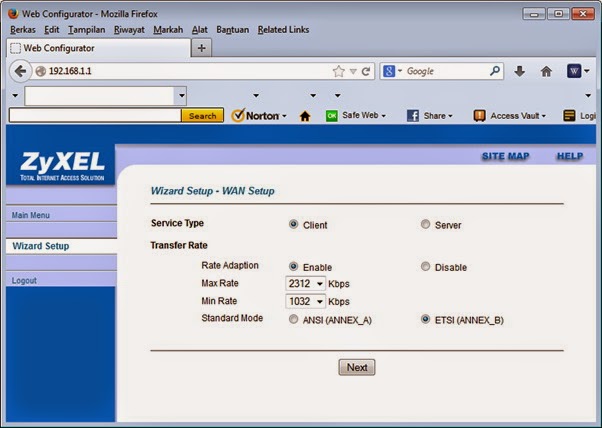This screenshot has width=602, height=428.
Task: Click the Norton checkmark logo
Action: tap(238, 115)
